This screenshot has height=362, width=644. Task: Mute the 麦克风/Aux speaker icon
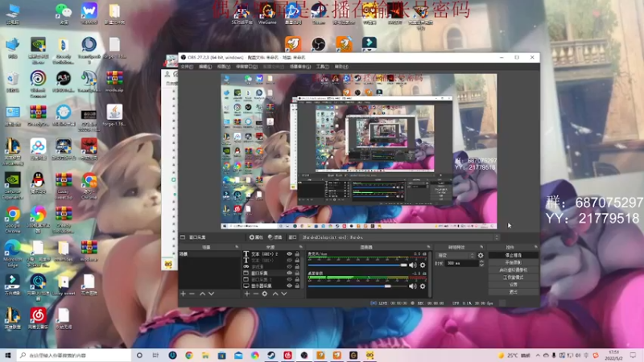pos(413,265)
